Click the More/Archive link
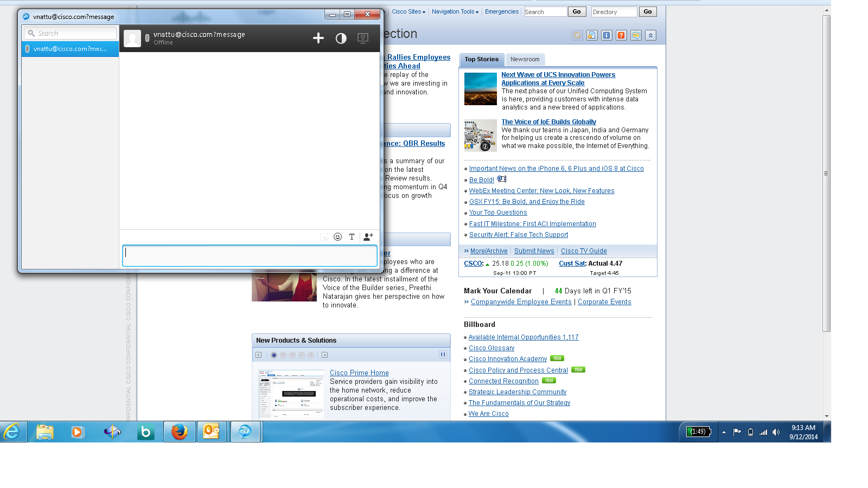 coord(489,251)
